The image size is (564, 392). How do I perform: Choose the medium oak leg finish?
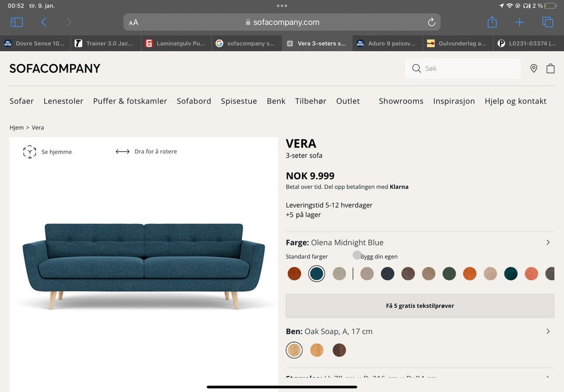pyautogui.click(x=317, y=350)
